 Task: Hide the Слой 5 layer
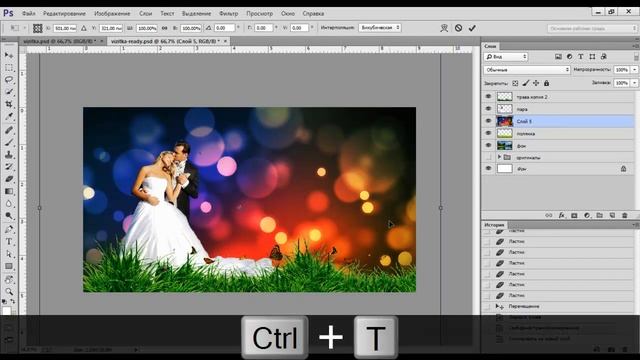coord(488,121)
